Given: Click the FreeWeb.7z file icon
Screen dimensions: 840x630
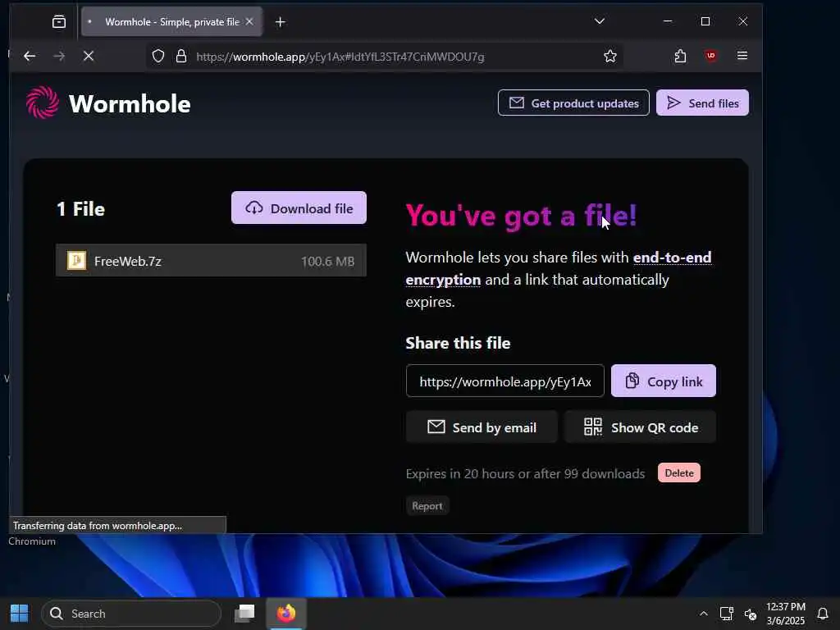Looking at the screenshot, I should click(x=76, y=260).
